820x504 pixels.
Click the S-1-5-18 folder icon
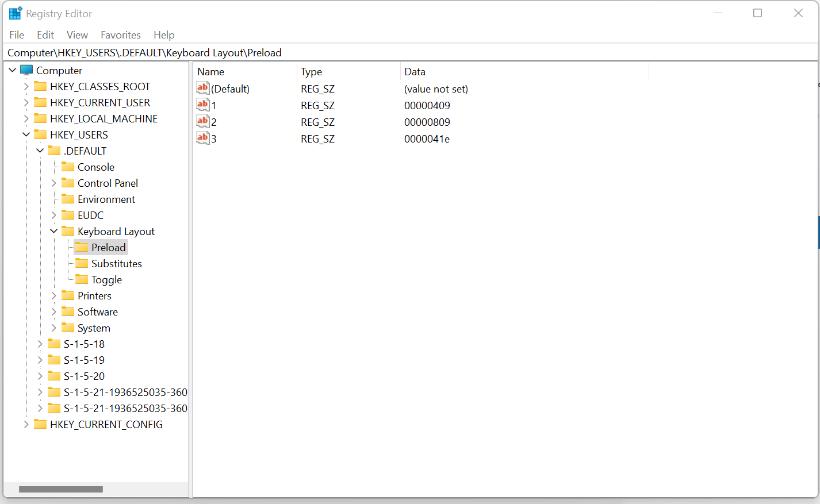coord(54,344)
